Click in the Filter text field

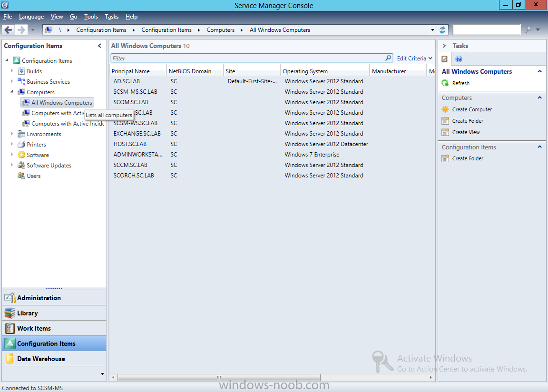(x=247, y=58)
